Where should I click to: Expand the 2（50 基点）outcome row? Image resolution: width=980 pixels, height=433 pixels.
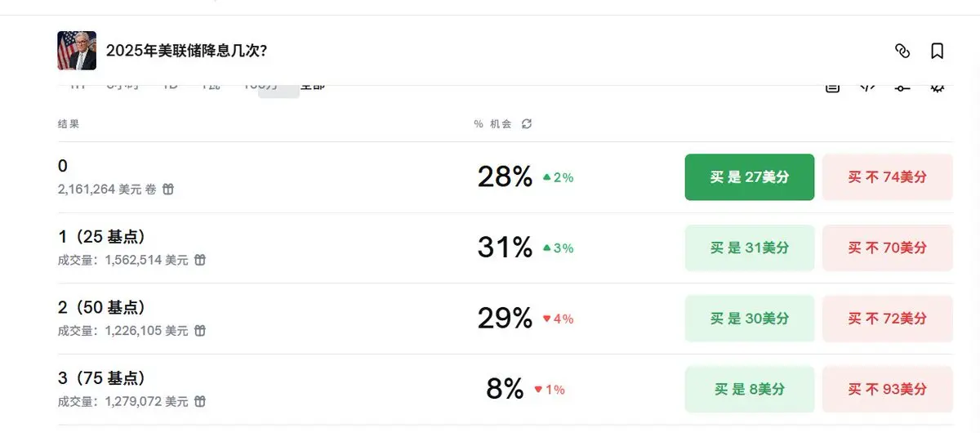pyautogui.click(x=505, y=319)
